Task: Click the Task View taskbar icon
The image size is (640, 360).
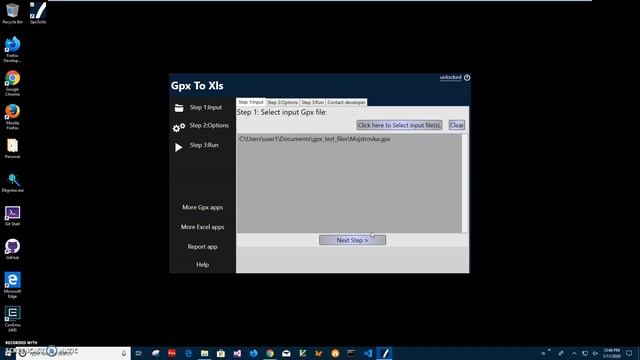Action: 138,353
